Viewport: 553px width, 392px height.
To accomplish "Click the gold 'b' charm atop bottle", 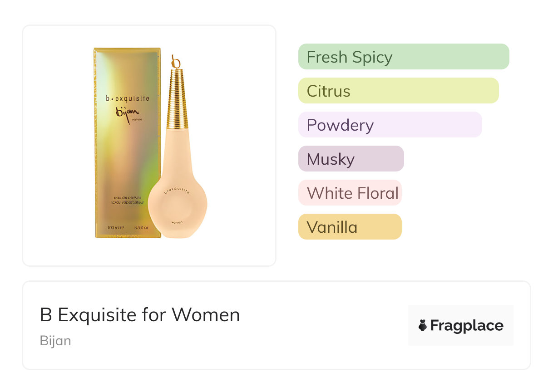I will pos(176,62).
